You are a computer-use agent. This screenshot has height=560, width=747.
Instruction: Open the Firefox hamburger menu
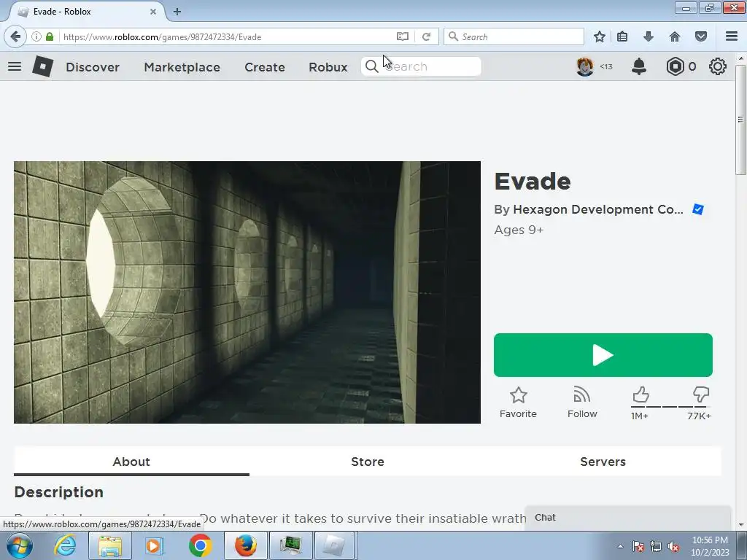coord(732,36)
